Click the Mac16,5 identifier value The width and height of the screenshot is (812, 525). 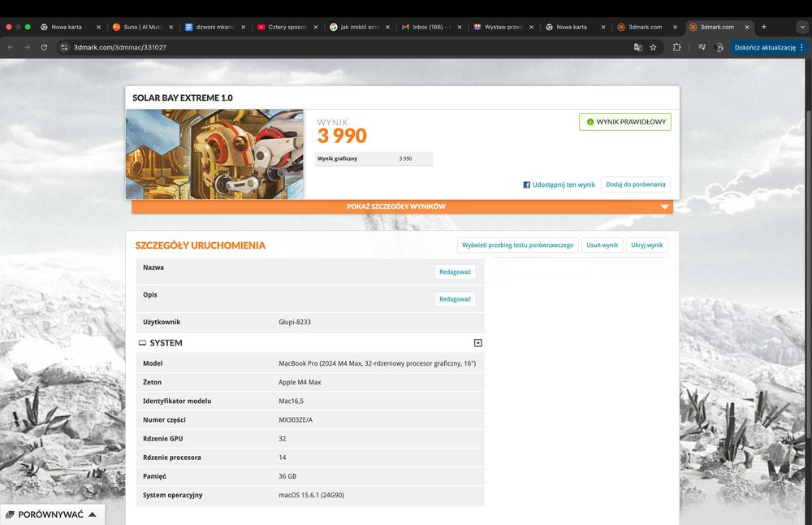[291, 401]
